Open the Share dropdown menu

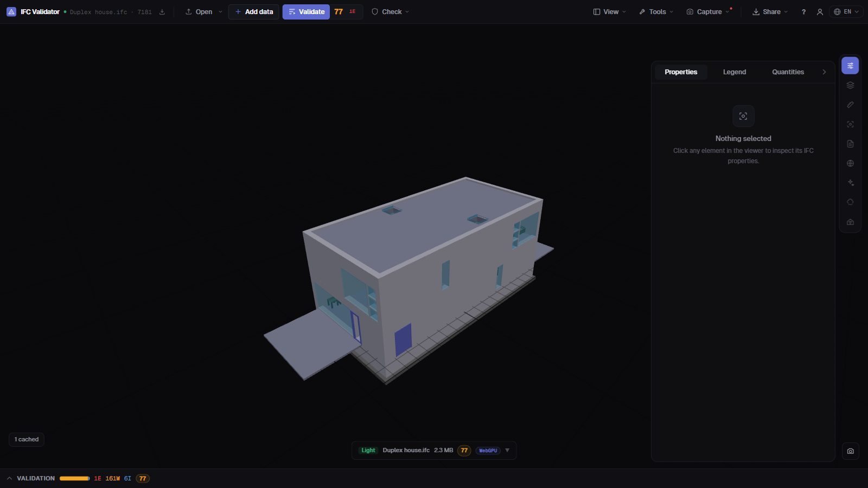770,12
